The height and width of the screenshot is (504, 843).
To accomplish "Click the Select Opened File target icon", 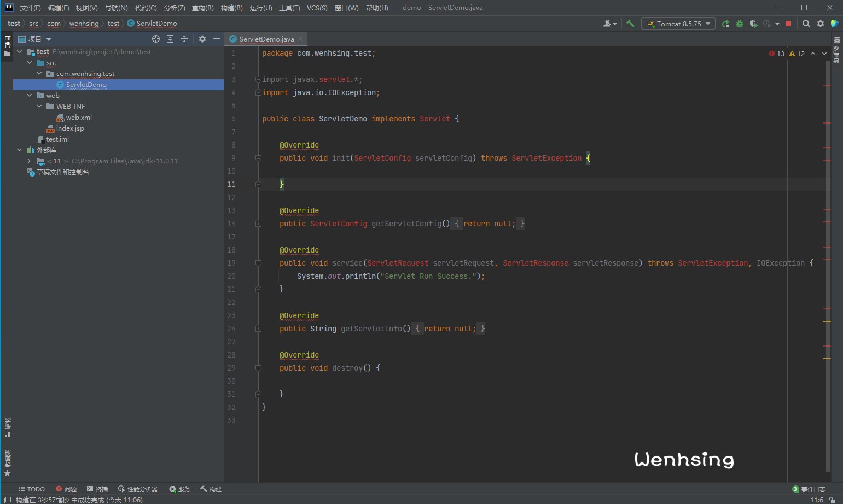I will point(156,39).
